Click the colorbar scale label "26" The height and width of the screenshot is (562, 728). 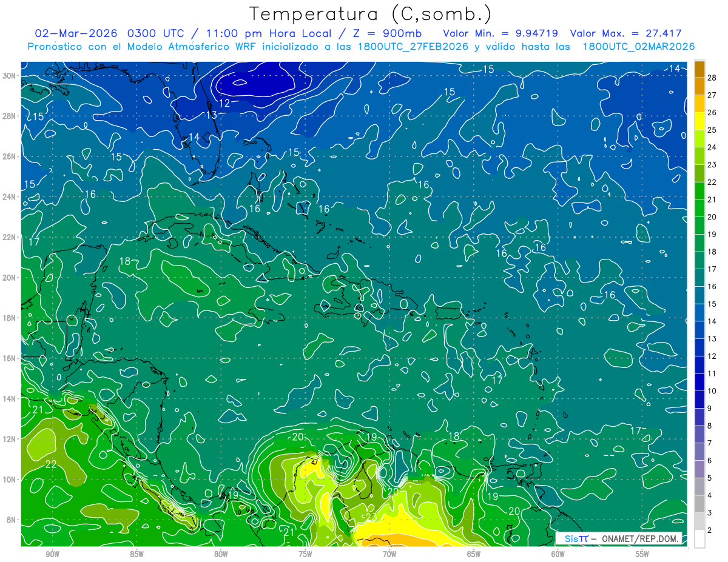coord(712,113)
